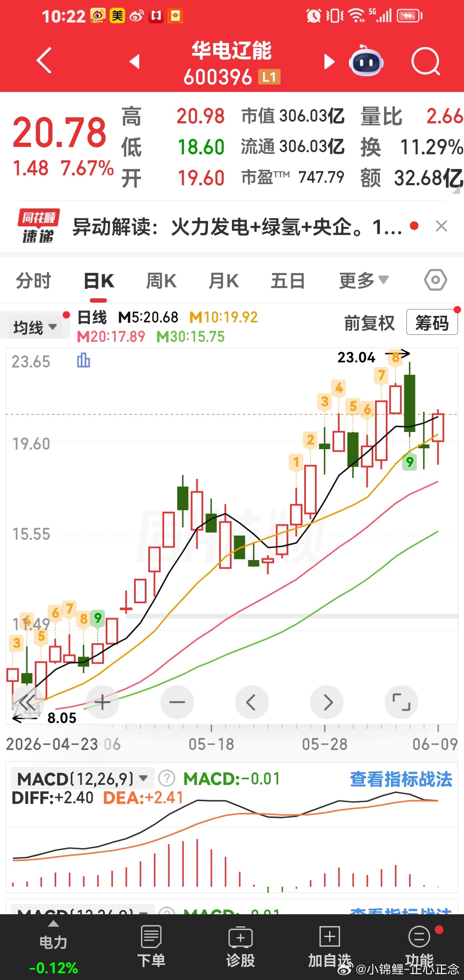Image resolution: width=464 pixels, height=980 pixels.
Task: Tap M30:15.75 moving average value
Action: pos(190,337)
